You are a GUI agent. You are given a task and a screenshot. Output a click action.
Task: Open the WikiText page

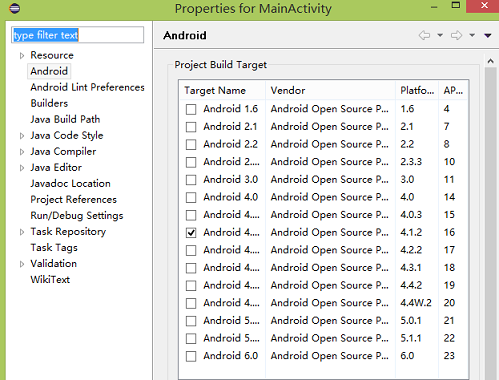point(50,279)
